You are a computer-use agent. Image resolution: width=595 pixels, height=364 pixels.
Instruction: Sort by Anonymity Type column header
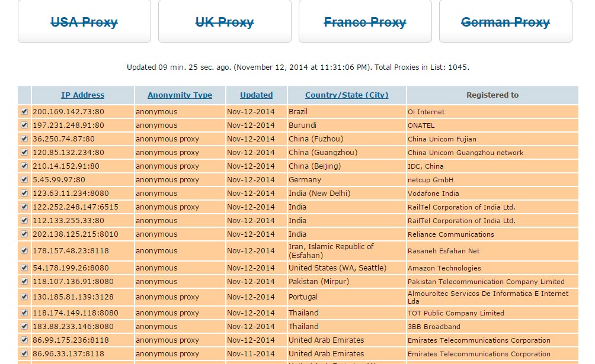[x=180, y=95]
